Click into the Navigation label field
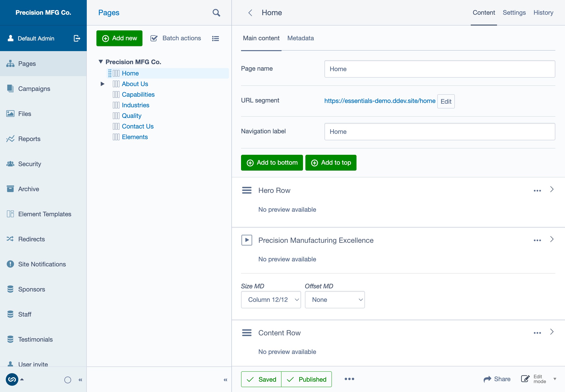Screen dimensions: 565x392 [439, 132]
